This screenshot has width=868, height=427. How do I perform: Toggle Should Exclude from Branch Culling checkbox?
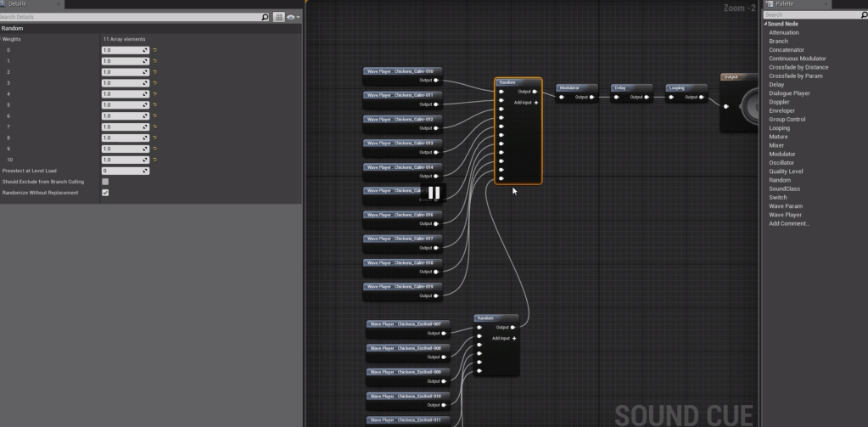pyautogui.click(x=105, y=182)
